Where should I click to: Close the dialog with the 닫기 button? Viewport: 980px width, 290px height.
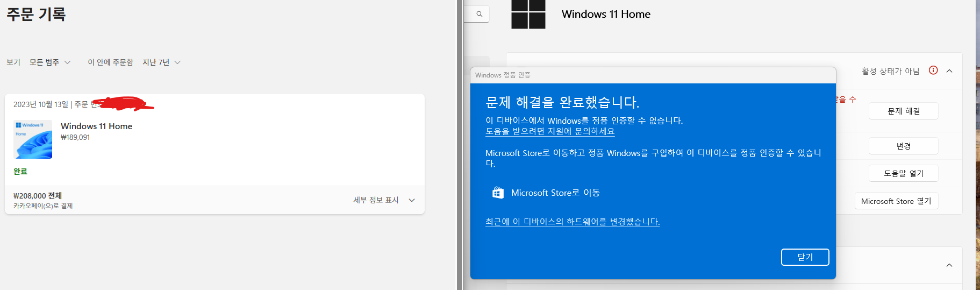(x=805, y=257)
